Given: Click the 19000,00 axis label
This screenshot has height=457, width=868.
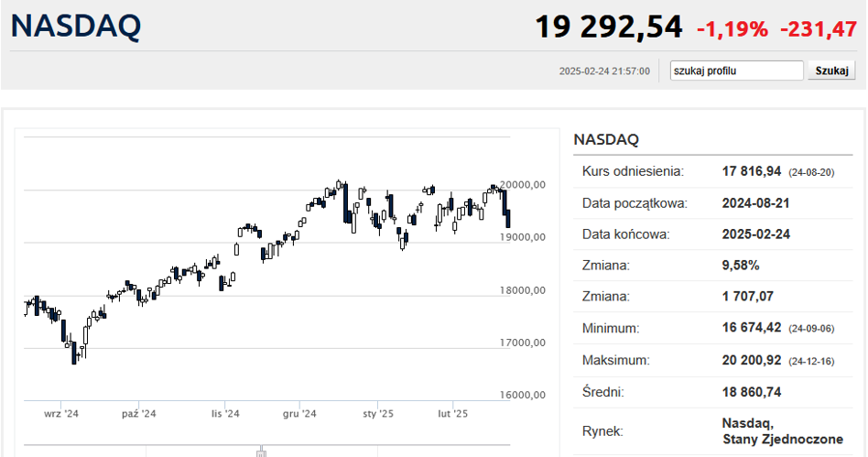Looking at the screenshot, I should coord(523,237).
